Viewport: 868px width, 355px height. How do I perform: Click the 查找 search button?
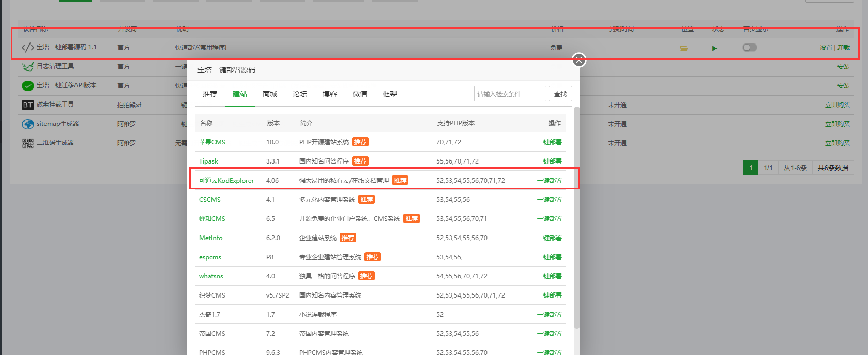(x=560, y=94)
